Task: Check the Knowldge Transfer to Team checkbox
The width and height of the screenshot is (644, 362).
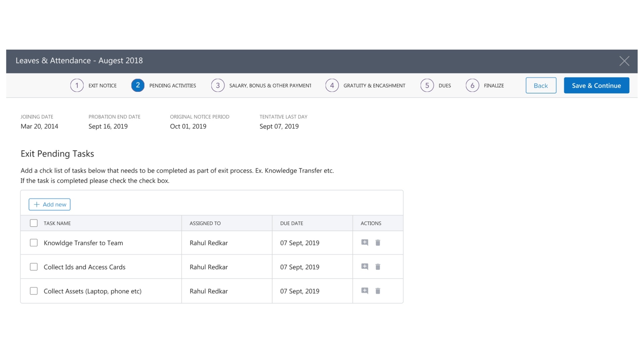Action: (34, 243)
